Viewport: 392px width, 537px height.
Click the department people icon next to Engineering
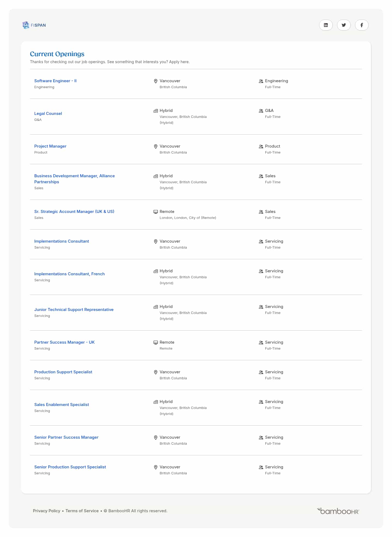click(261, 81)
